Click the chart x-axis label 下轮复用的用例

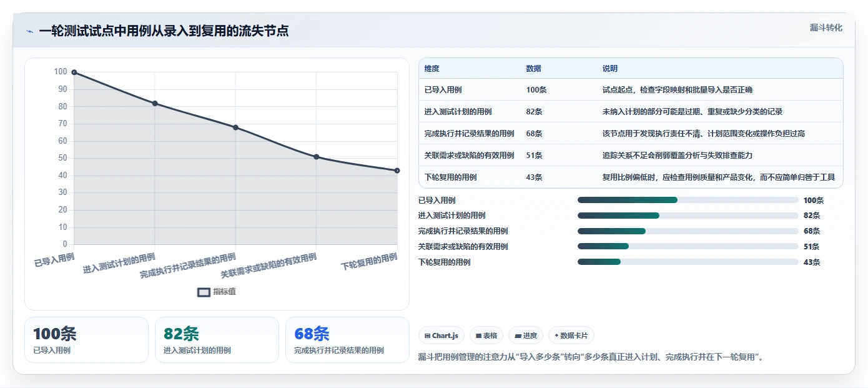click(x=369, y=262)
